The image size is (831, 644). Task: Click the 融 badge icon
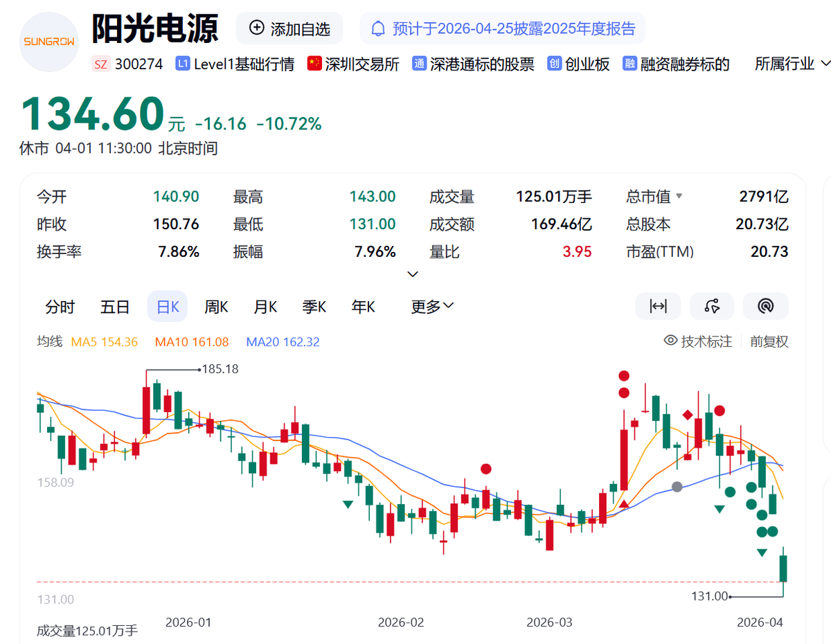pos(629,64)
